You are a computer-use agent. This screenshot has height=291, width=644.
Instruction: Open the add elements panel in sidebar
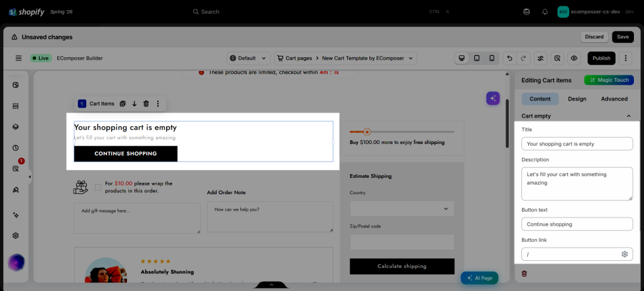[x=16, y=85]
